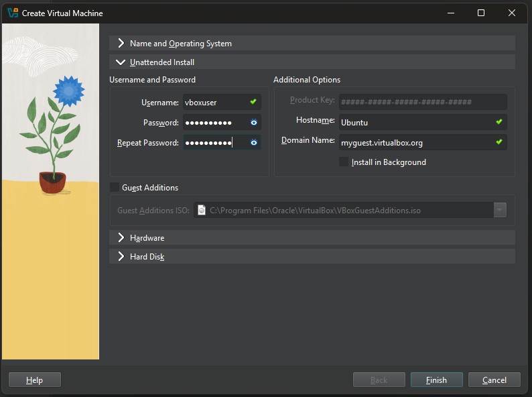The width and height of the screenshot is (532, 397).
Task: Open the Guest Additions ISO dropdown arrow
Action: coord(500,211)
